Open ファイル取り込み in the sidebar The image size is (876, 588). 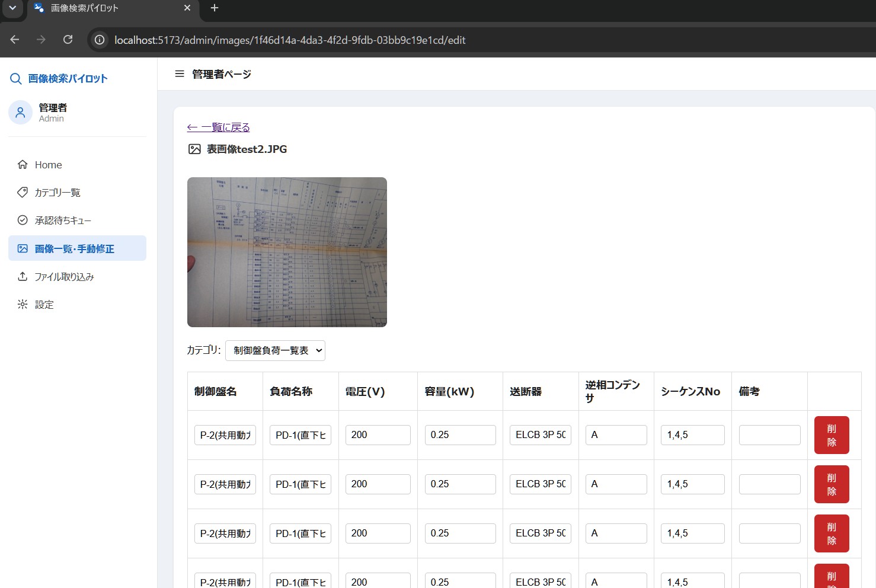tap(77, 276)
